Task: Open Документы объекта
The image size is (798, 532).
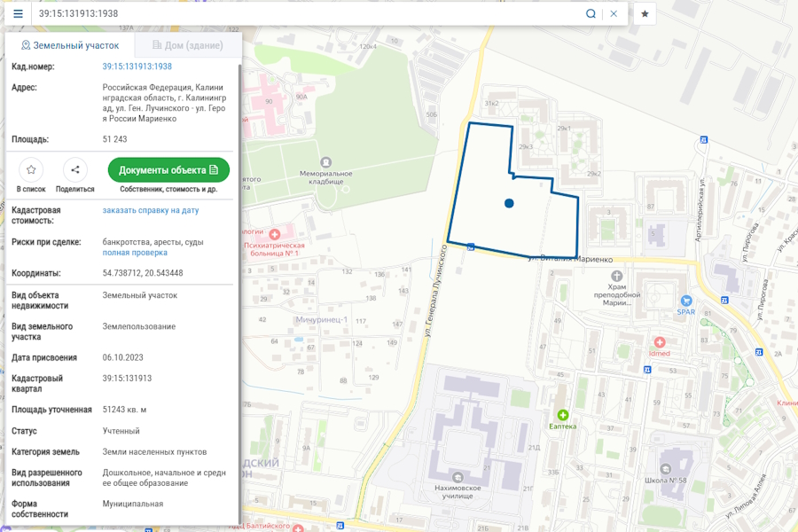Action: [x=168, y=169]
